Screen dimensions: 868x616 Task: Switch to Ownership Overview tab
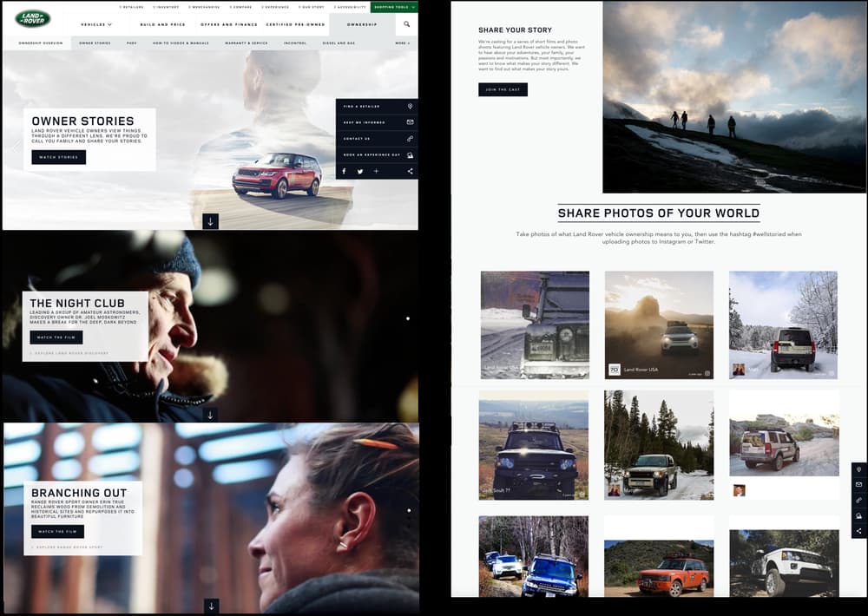pyautogui.click(x=41, y=43)
